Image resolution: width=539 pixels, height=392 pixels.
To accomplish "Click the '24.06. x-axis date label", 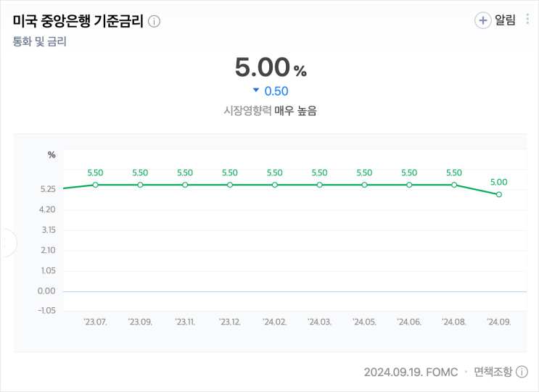I will pyautogui.click(x=409, y=321).
